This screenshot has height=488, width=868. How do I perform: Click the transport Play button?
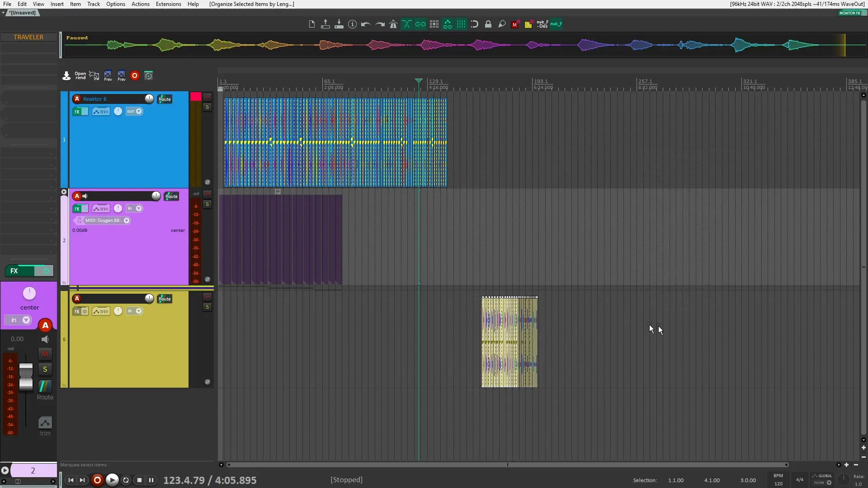(112, 480)
